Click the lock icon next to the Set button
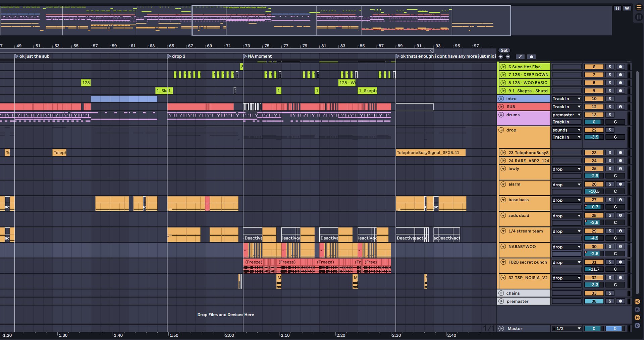The height and width of the screenshot is (340, 644). [532, 57]
